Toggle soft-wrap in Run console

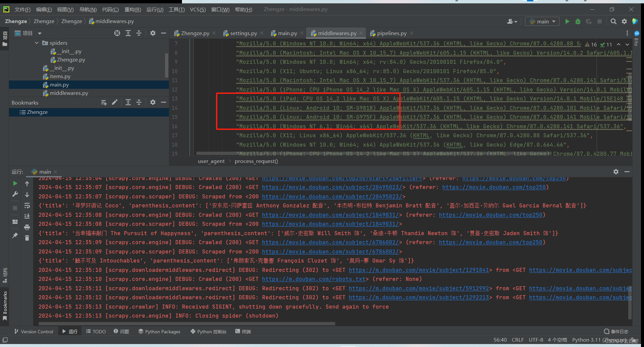coord(27,206)
